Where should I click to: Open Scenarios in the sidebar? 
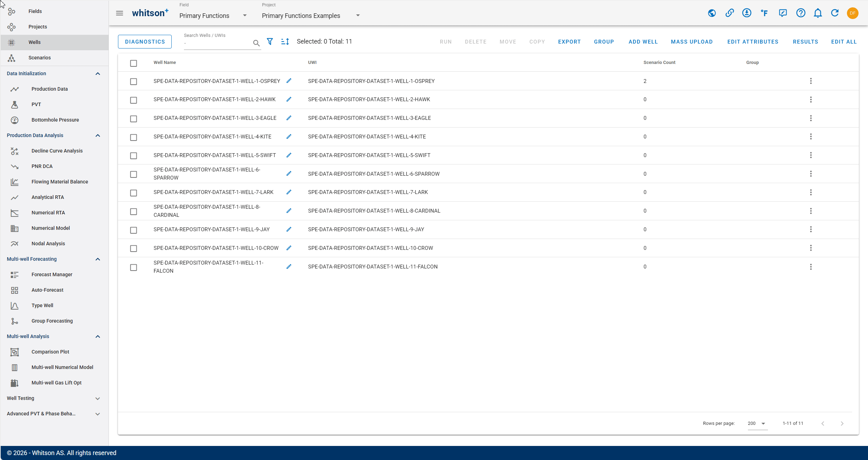pos(54,58)
